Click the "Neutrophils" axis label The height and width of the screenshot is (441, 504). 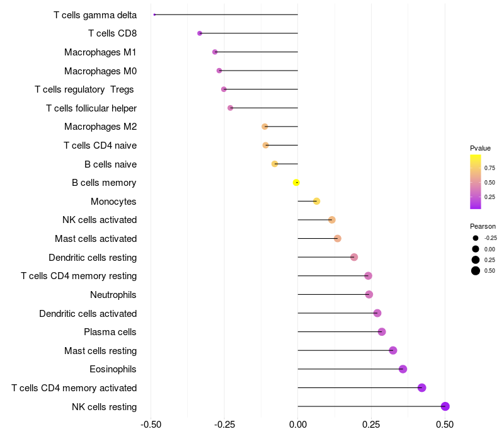pyautogui.click(x=113, y=295)
